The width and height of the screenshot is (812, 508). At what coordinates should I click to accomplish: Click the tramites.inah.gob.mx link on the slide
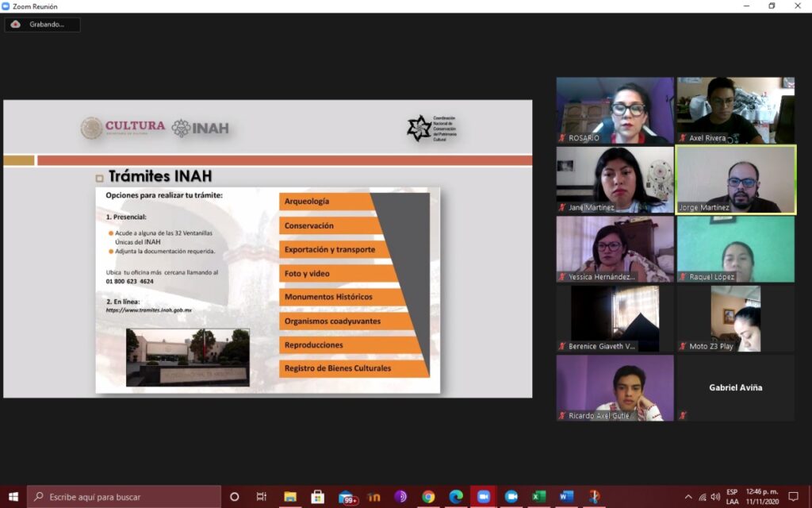[x=149, y=310]
